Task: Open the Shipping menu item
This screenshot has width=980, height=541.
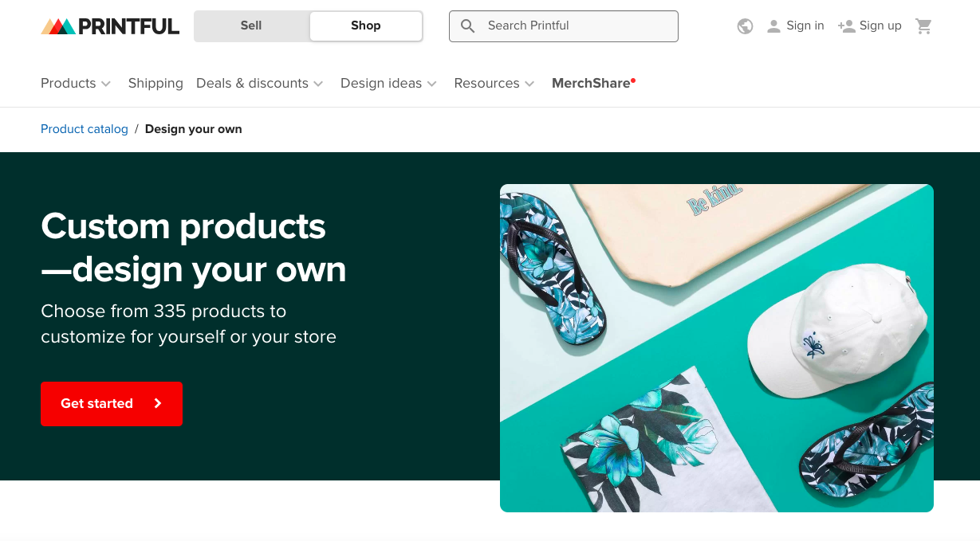Action: pyautogui.click(x=155, y=83)
